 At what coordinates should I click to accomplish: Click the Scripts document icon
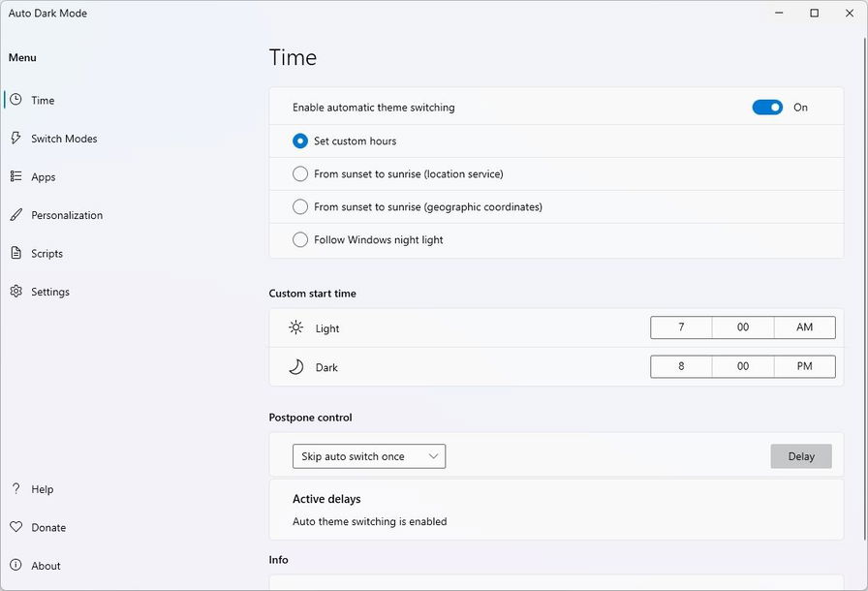[15, 253]
